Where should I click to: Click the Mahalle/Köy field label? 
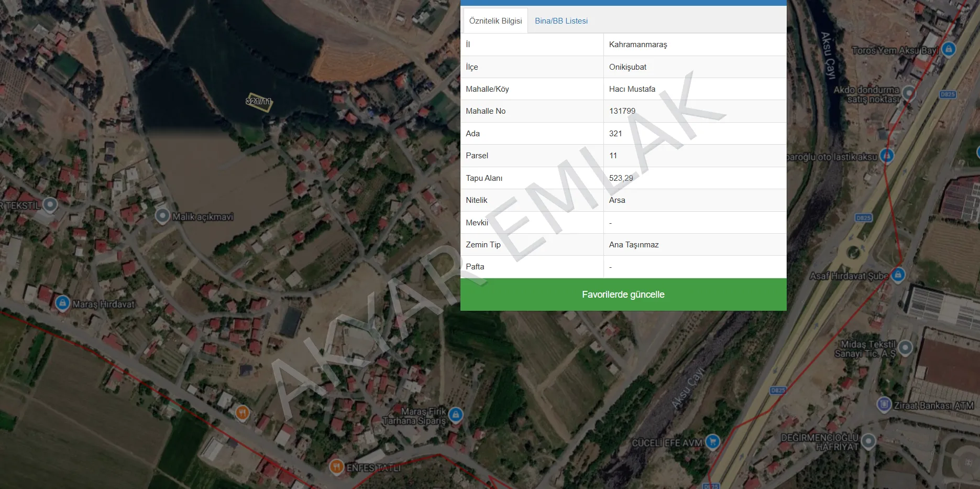pyautogui.click(x=487, y=89)
